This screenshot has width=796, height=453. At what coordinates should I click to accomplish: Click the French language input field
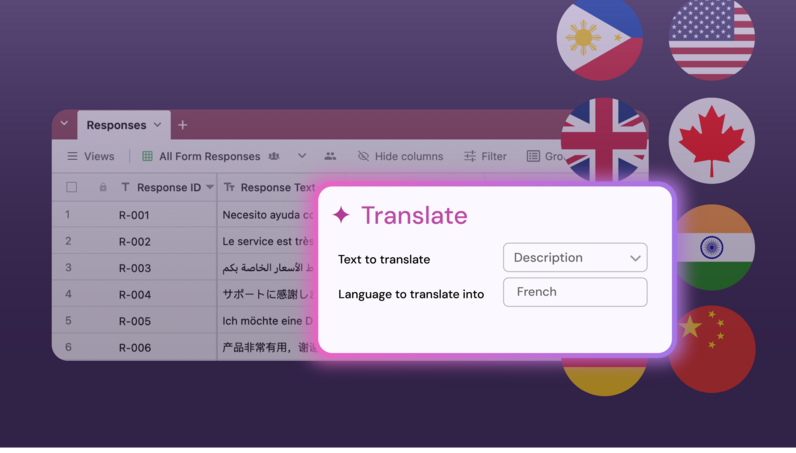[575, 292]
